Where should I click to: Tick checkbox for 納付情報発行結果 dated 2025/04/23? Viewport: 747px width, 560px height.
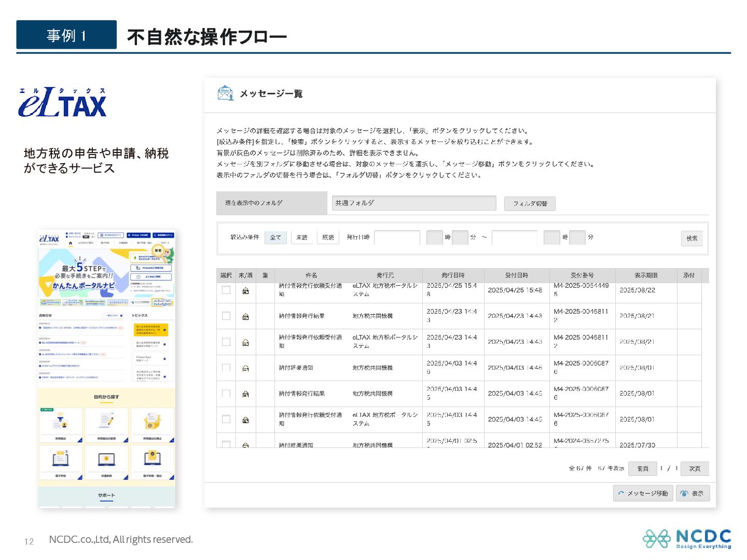[x=226, y=316]
